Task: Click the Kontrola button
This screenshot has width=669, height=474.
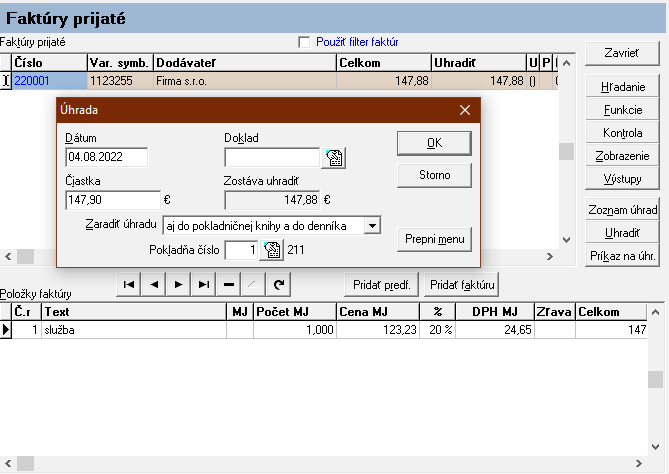Action: point(622,133)
